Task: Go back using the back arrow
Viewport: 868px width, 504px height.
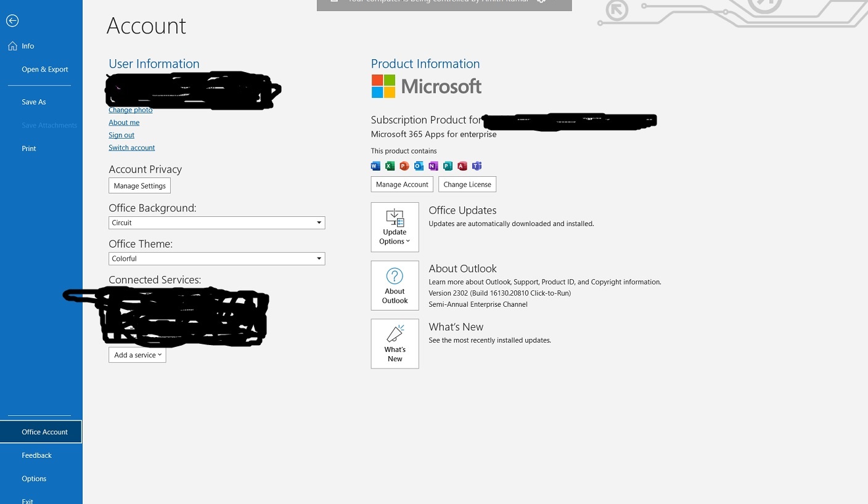Action: coord(12,21)
